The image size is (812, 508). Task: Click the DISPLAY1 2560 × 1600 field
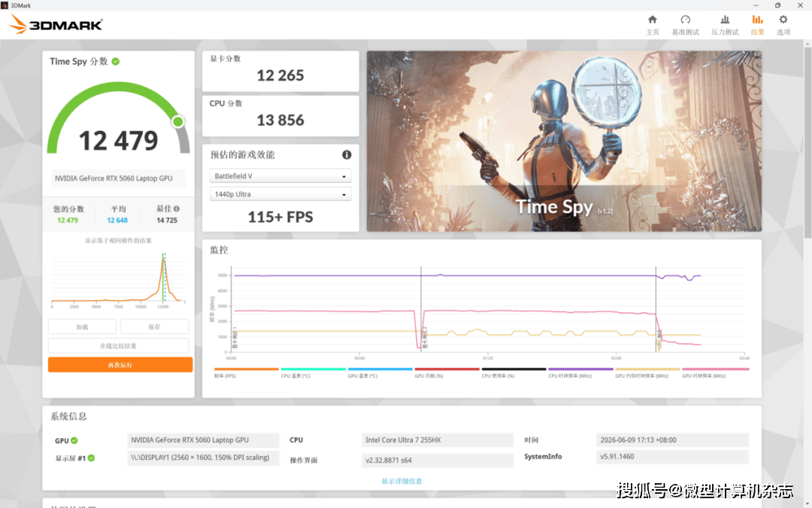coord(203,458)
